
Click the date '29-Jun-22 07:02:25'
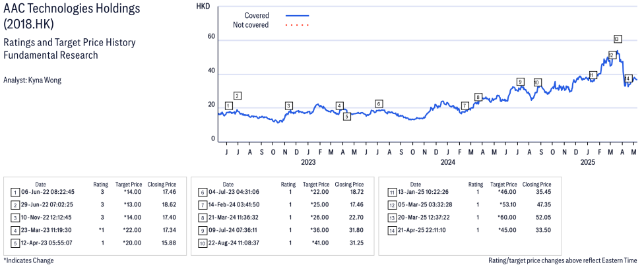click(x=47, y=204)
